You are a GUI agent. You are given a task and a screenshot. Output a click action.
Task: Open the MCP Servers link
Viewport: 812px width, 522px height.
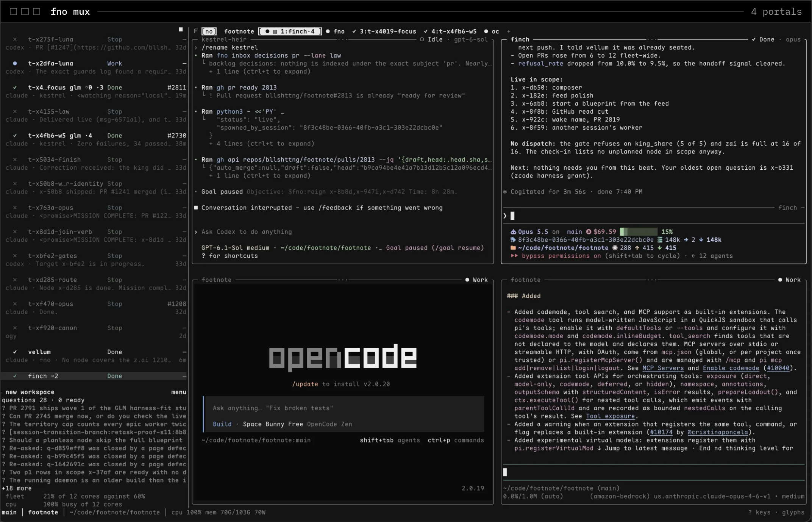[x=663, y=368]
